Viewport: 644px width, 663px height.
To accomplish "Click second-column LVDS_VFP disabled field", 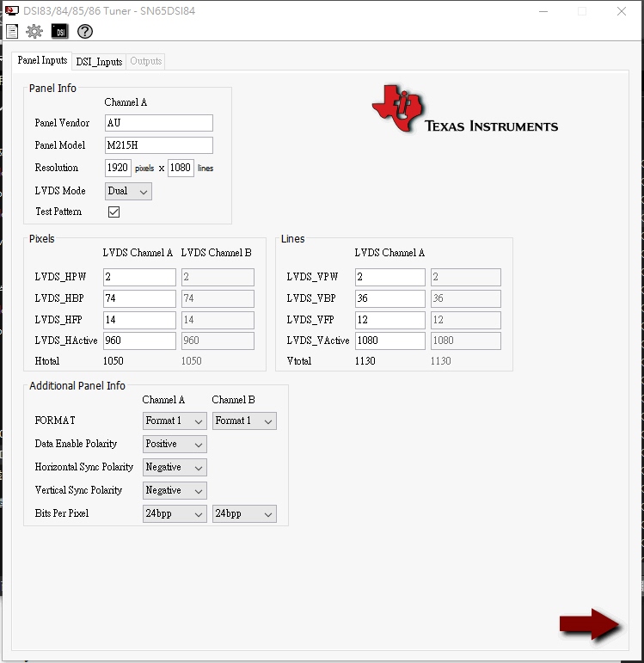I will tap(466, 320).
